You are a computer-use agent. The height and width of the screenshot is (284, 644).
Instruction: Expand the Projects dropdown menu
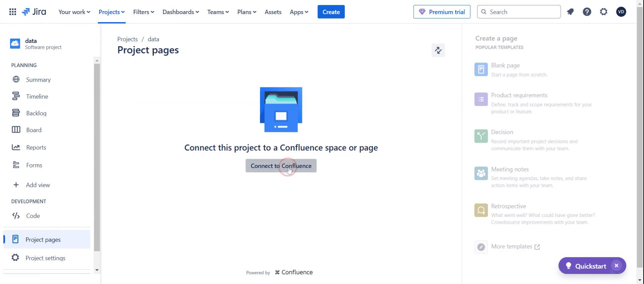pos(112,12)
